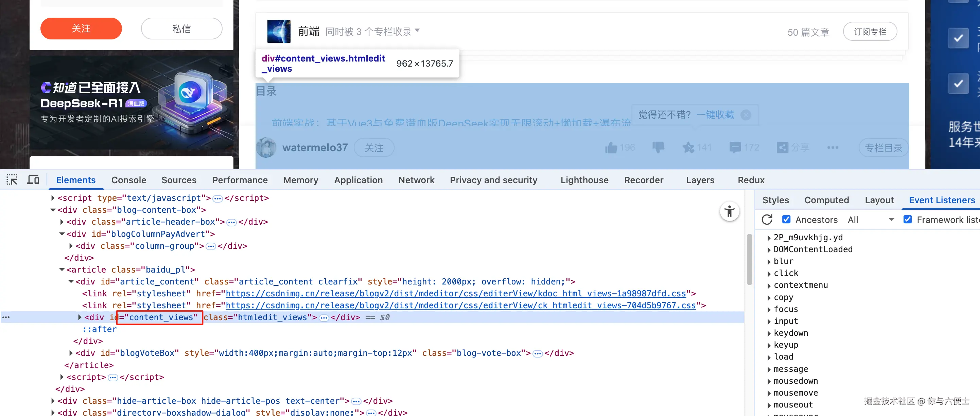
Task: Toggle the device toolbar icon
Action: (x=33, y=180)
